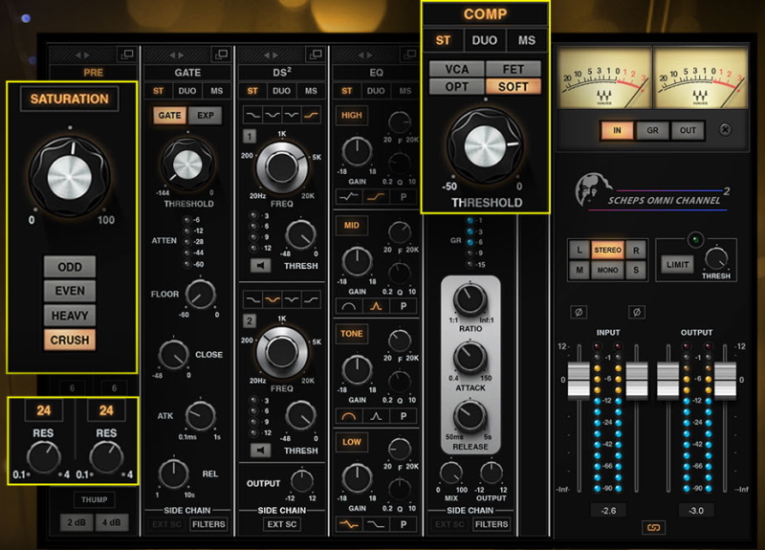Toggle the MID EQ band on or off
The width and height of the screenshot is (765, 550).
(352, 225)
